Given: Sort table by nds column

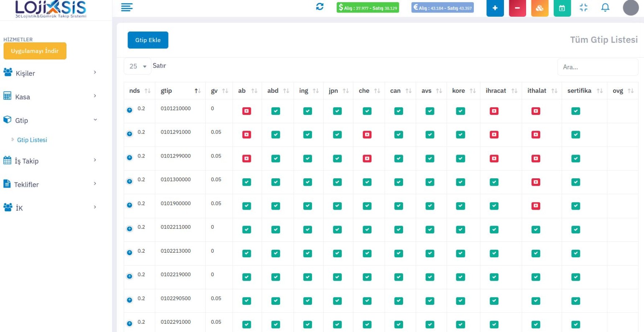Looking at the screenshot, I should tap(140, 91).
